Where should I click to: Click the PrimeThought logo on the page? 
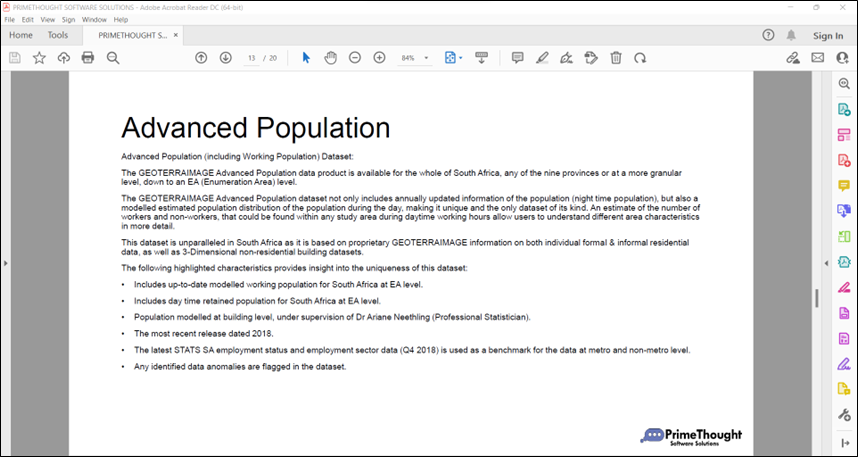691,436
